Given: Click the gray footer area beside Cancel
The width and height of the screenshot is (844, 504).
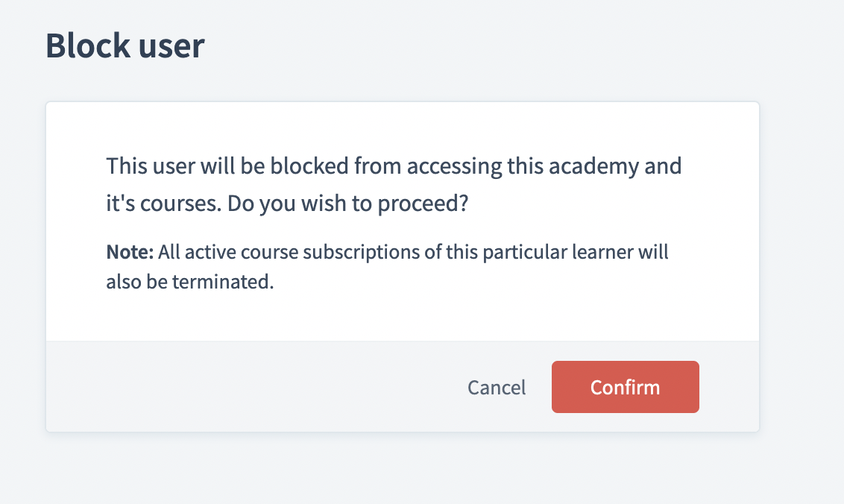Looking at the screenshot, I should click(253, 387).
